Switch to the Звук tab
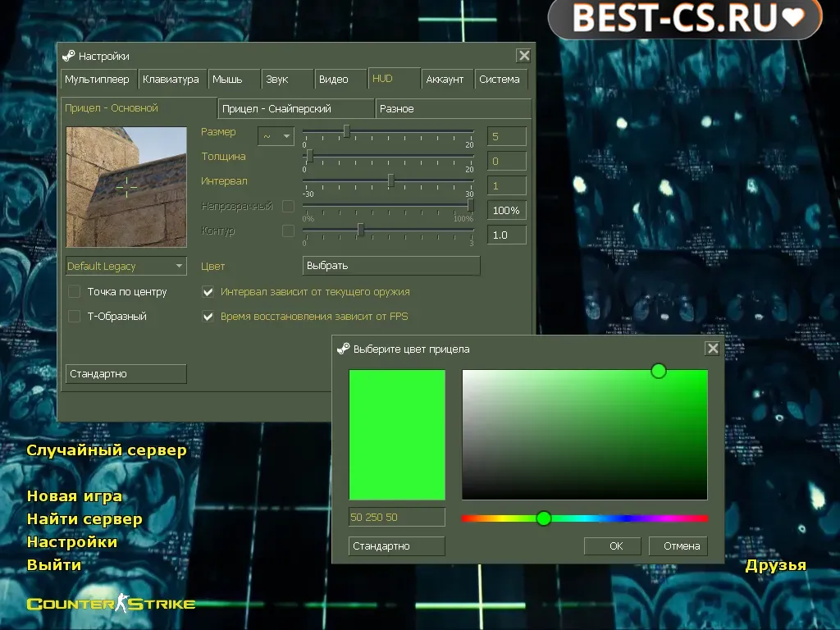This screenshot has height=630, width=840. [x=288, y=79]
